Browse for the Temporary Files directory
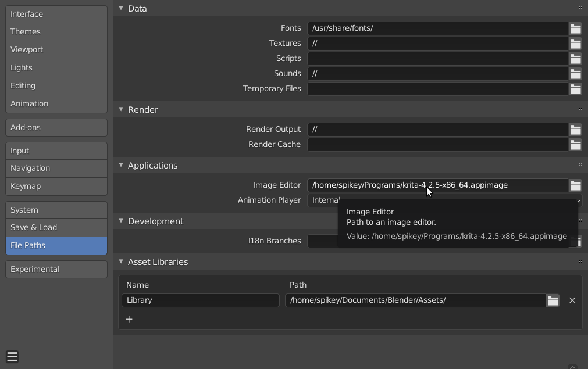 pyautogui.click(x=576, y=88)
